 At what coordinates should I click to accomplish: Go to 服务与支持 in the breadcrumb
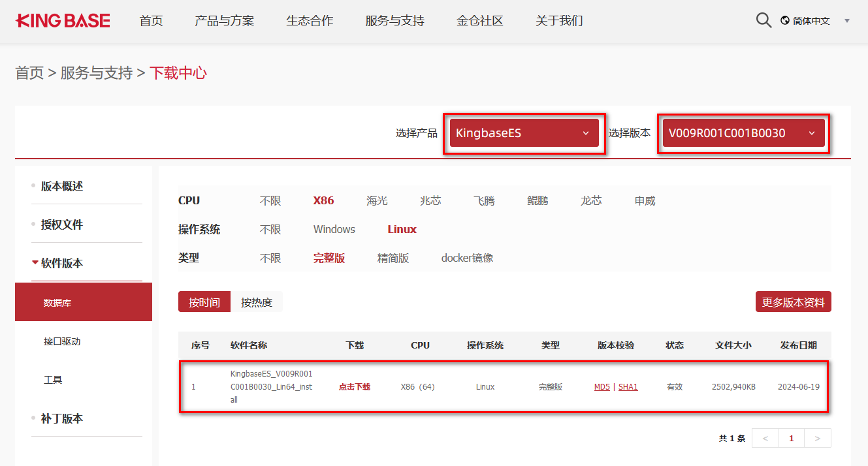[97, 72]
